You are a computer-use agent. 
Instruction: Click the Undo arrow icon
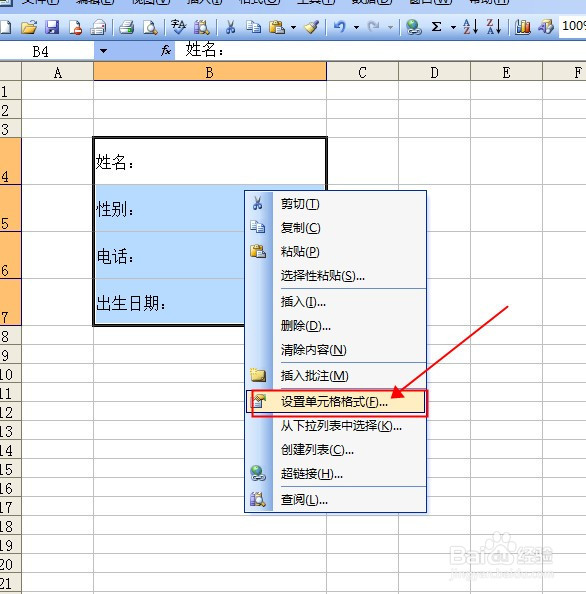[x=339, y=27]
